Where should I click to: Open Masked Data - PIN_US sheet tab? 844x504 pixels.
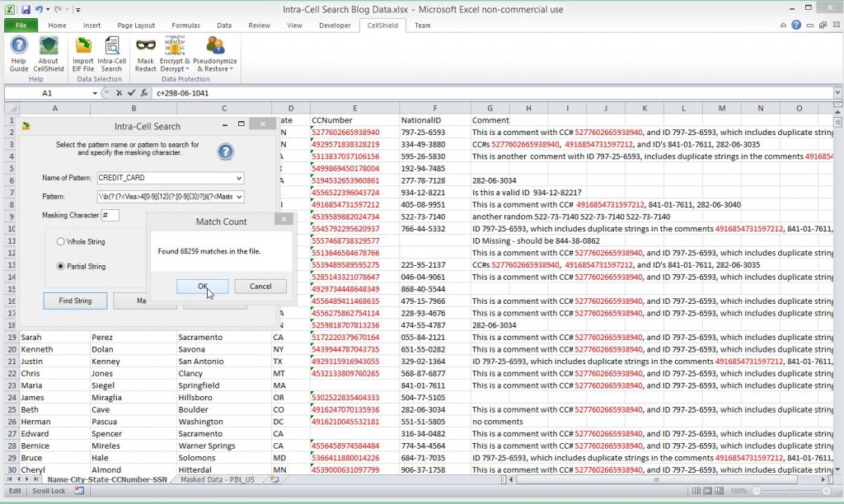click(x=218, y=479)
